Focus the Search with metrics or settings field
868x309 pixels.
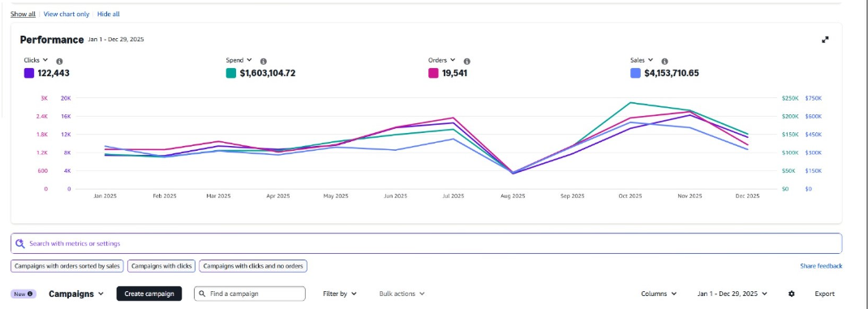426,243
